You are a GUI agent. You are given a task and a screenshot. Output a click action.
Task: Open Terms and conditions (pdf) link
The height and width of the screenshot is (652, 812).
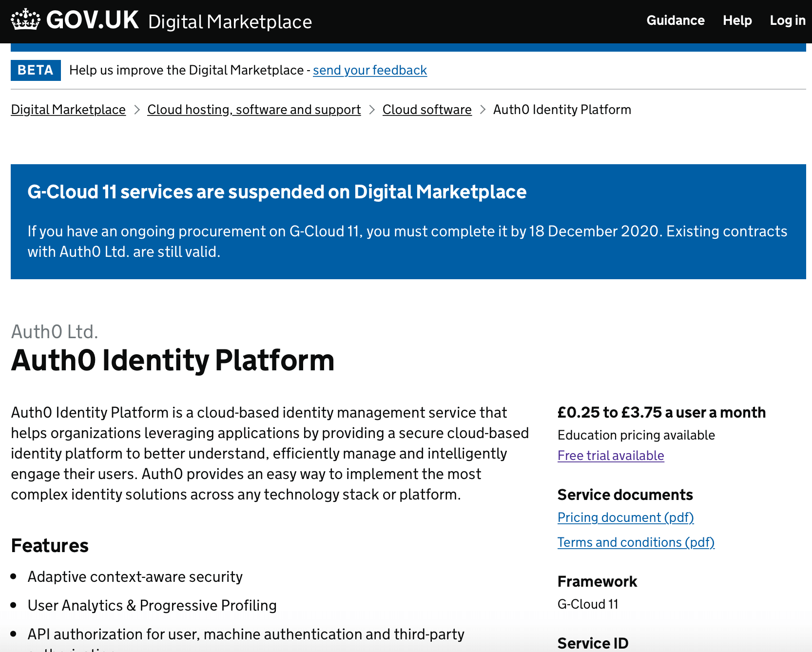pyautogui.click(x=636, y=542)
